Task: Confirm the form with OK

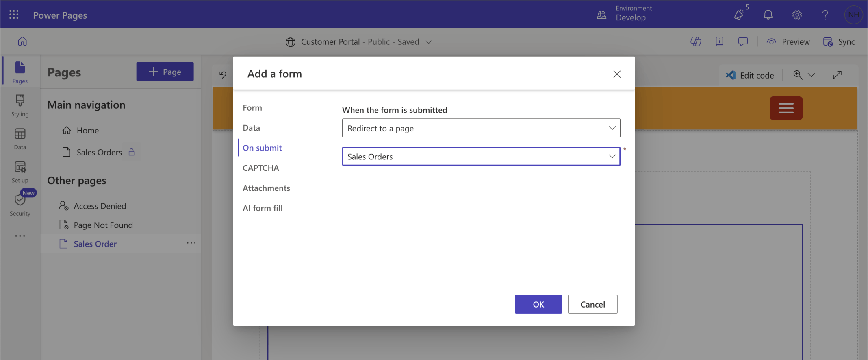Action: point(538,304)
